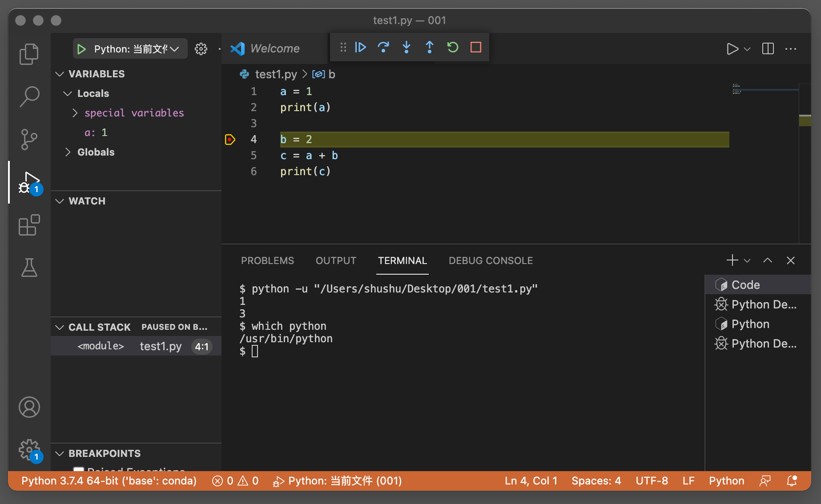Open the Testing flask view
Image resolution: width=821 pixels, height=504 pixels.
point(29,268)
